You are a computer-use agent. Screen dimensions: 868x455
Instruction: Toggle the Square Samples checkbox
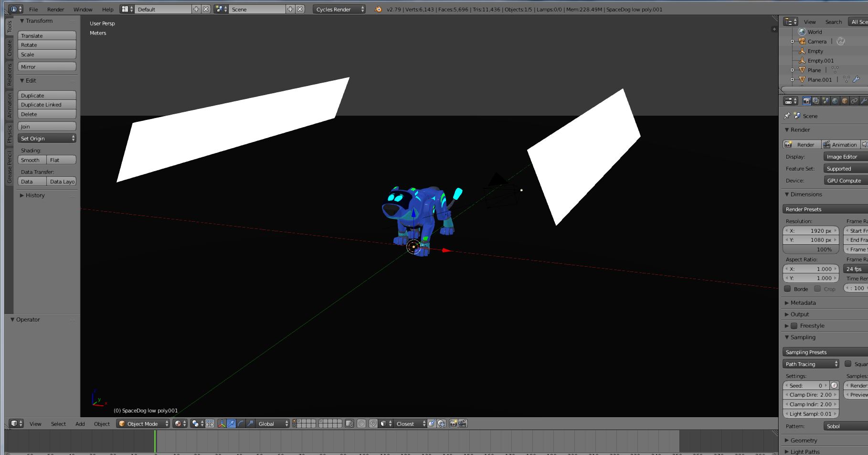(848, 364)
